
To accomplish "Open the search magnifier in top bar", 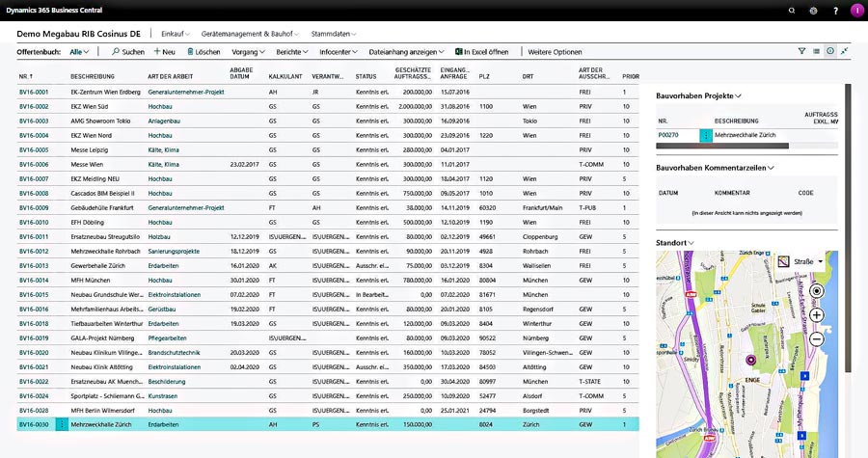I will pyautogui.click(x=792, y=11).
